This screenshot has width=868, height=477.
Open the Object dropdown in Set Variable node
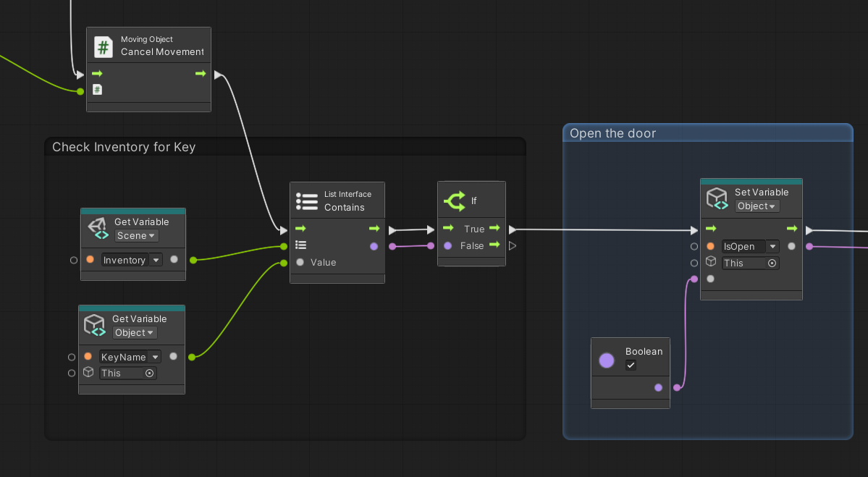(757, 206)
